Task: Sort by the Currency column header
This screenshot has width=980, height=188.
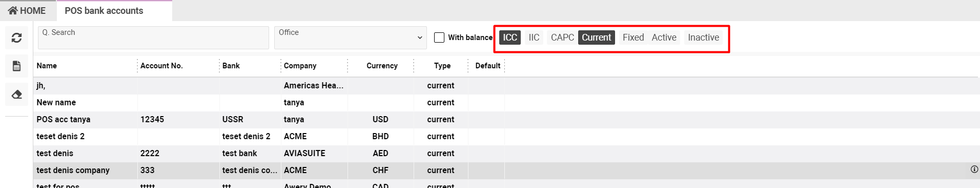Action: point(382,66)
